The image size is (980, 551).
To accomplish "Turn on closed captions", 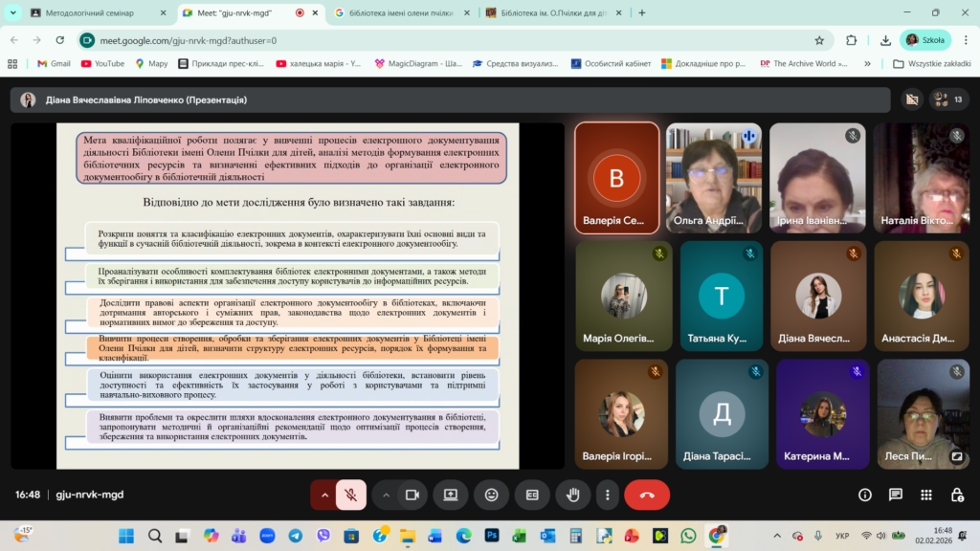I will [x=532, y=495].
